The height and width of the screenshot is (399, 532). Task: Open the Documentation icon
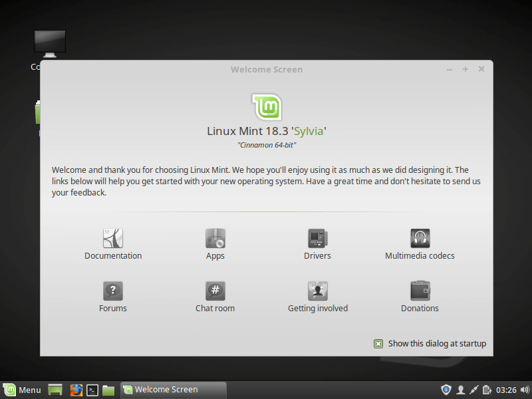coord(113,238)
